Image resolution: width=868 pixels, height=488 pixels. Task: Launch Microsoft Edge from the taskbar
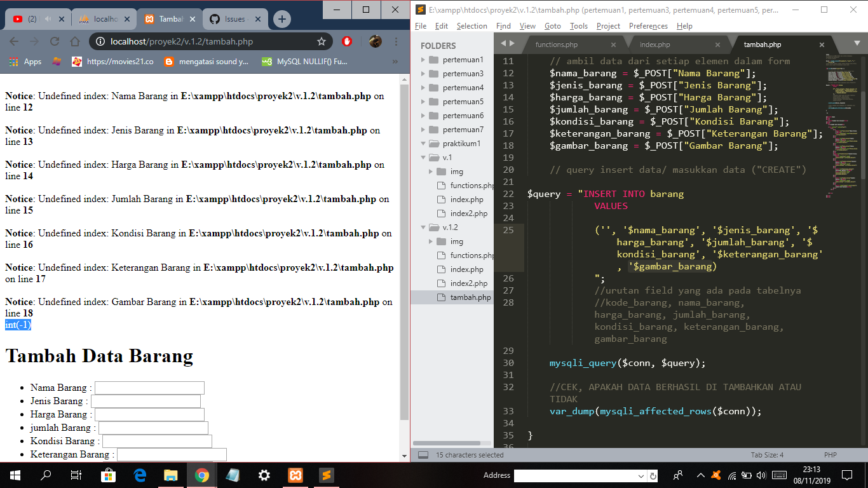point(139,475)
